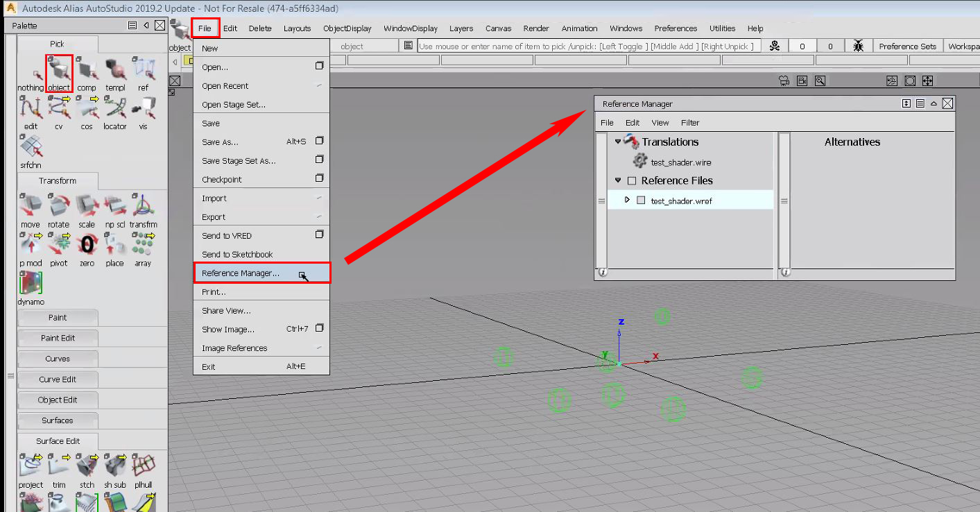Image resolution: width=980 pixels, height=512 pixels.
Task: Activate the array tool
Action: 143,250
